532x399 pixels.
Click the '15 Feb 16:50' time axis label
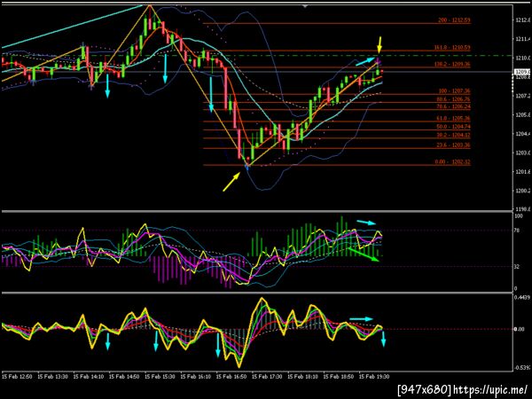click(231, 376)
